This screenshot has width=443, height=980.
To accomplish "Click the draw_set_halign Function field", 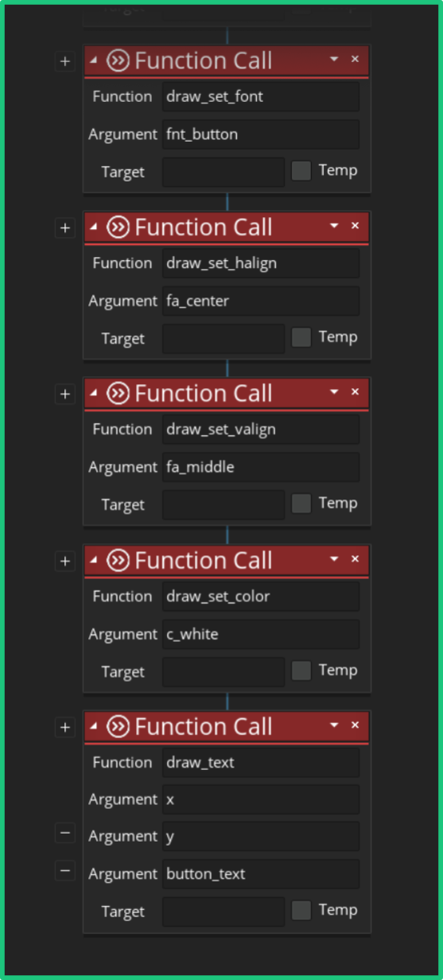I will 261,263.
